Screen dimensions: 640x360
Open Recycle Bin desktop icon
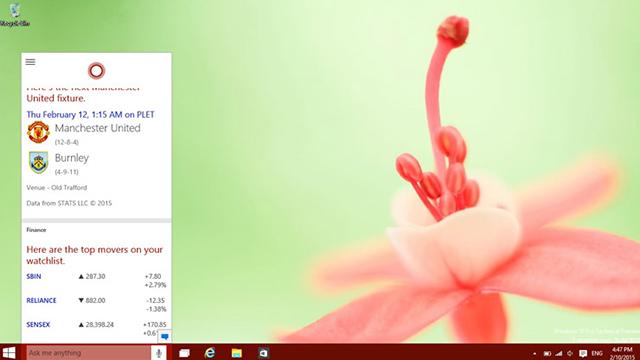tap(15, 14)
